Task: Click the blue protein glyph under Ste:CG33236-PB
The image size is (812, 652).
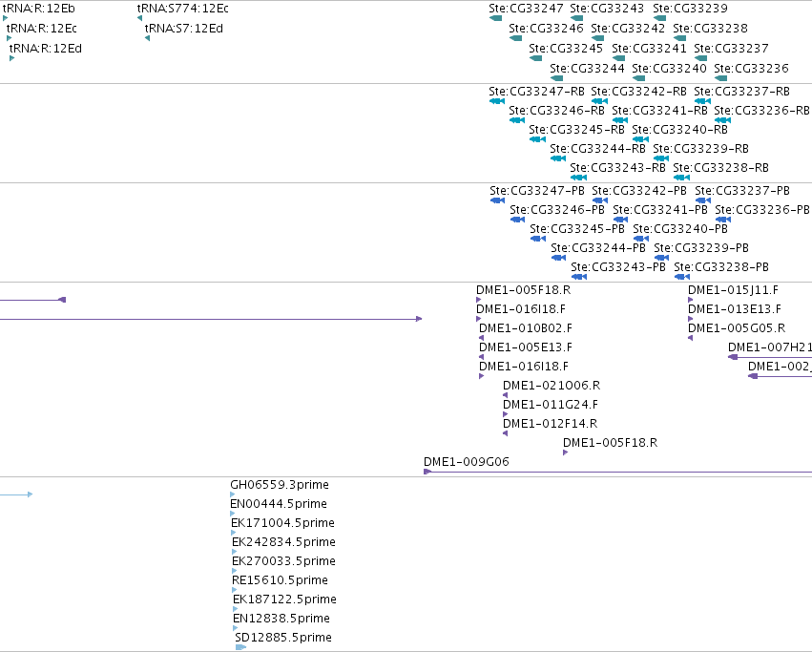Action: tap(723, 220)
